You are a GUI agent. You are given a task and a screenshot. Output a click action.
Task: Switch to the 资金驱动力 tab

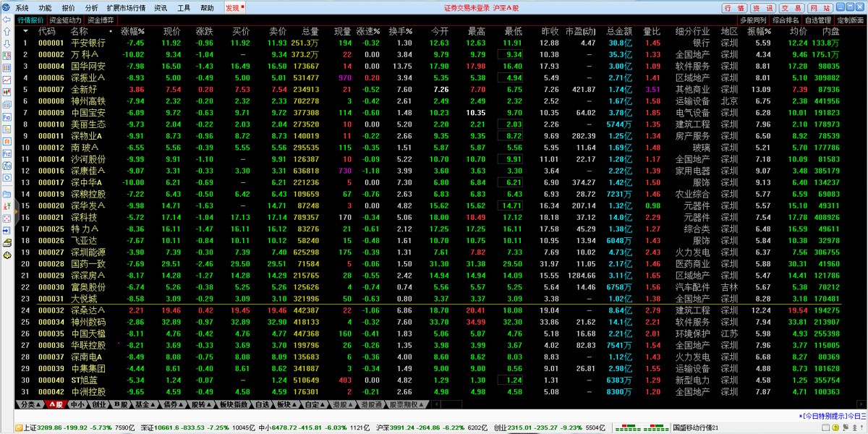tap(65, 20)
